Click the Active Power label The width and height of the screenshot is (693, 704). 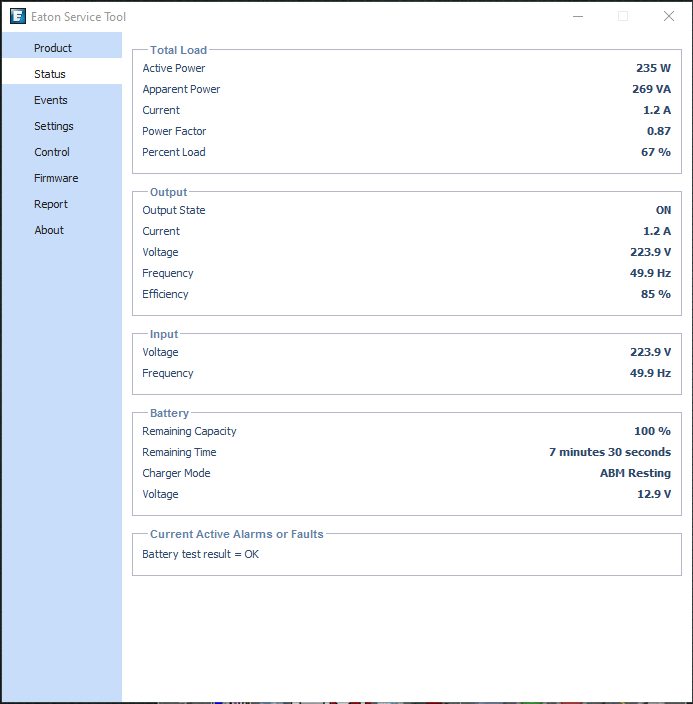[173, 68]
